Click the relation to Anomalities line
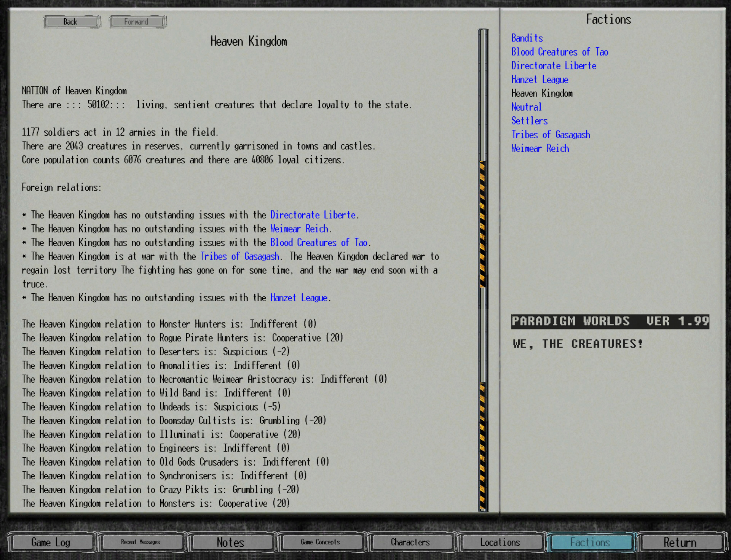This screenshot has height=560, width=731. tap(161, 365)
